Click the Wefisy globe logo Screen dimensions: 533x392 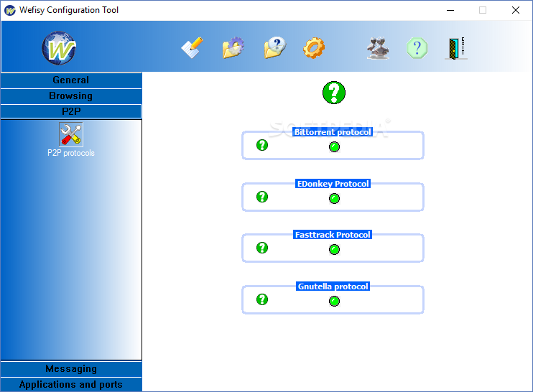59,48
